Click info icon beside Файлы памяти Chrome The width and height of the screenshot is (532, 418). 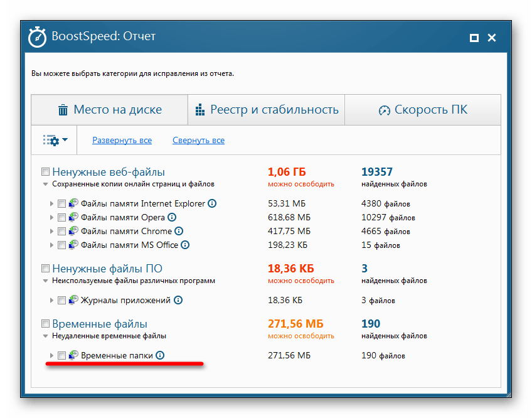(x=179, y=231)
